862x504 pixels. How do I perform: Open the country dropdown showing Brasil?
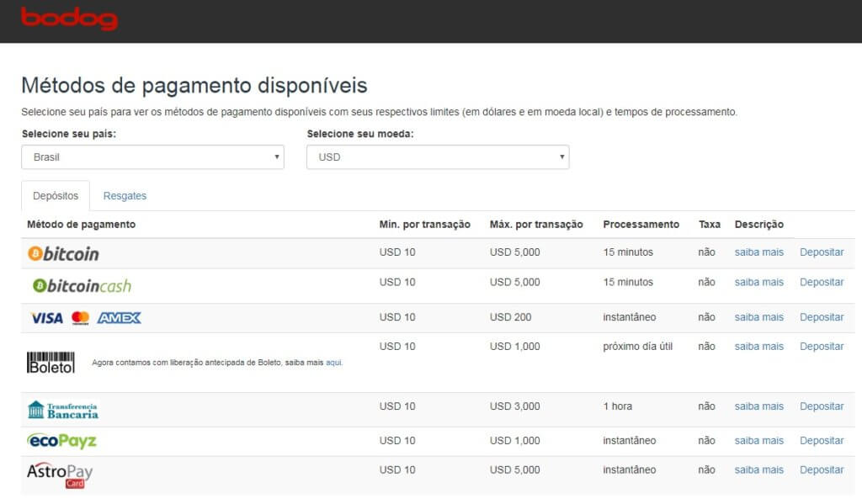coord(153,157)
